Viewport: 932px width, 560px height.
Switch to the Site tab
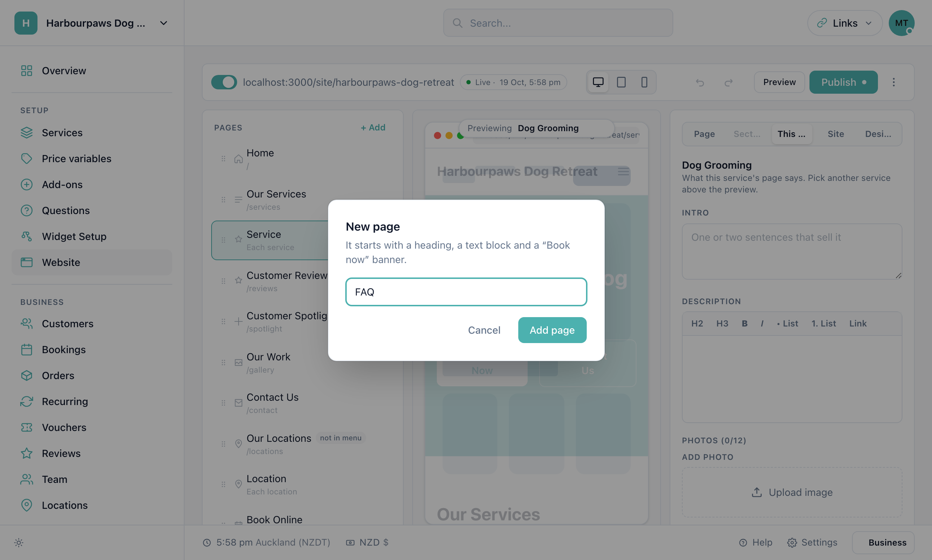835,134
